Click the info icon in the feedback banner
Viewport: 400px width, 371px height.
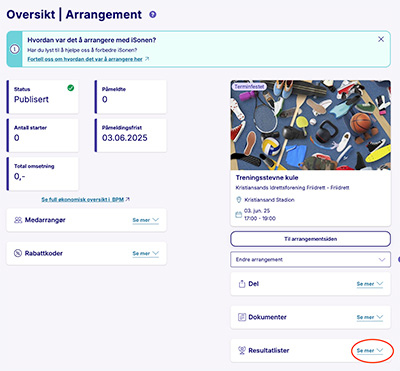click(14, 49)
